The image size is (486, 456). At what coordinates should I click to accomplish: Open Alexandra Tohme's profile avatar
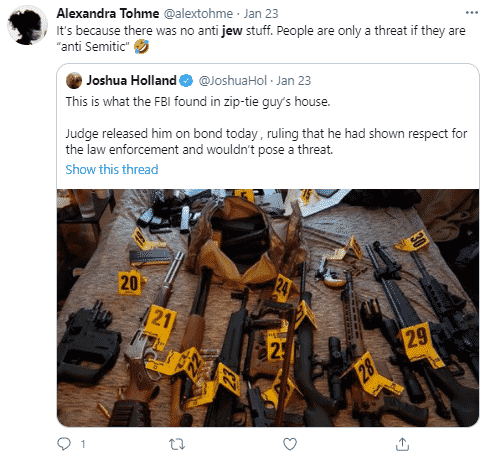click(27, 25)
